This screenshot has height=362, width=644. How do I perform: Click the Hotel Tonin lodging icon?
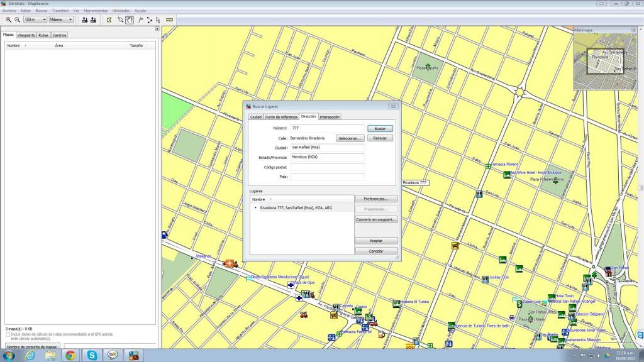pos(551,297)
